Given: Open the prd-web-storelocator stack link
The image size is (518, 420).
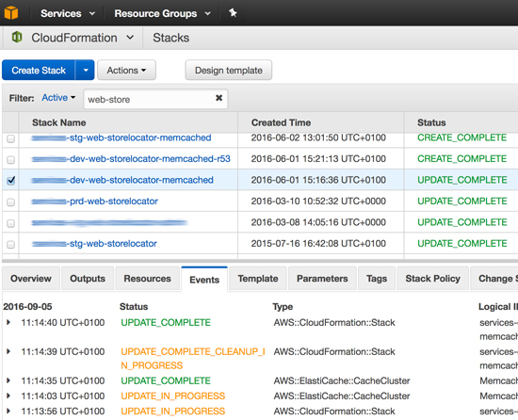Looking at the screenshot, I should (95, 202).
